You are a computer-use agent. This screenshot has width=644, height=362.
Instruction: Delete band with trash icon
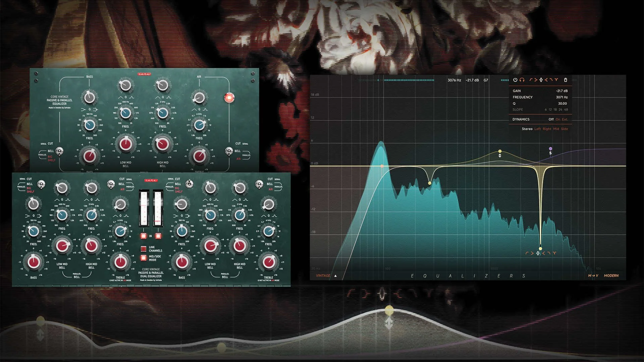coord(566,80)
